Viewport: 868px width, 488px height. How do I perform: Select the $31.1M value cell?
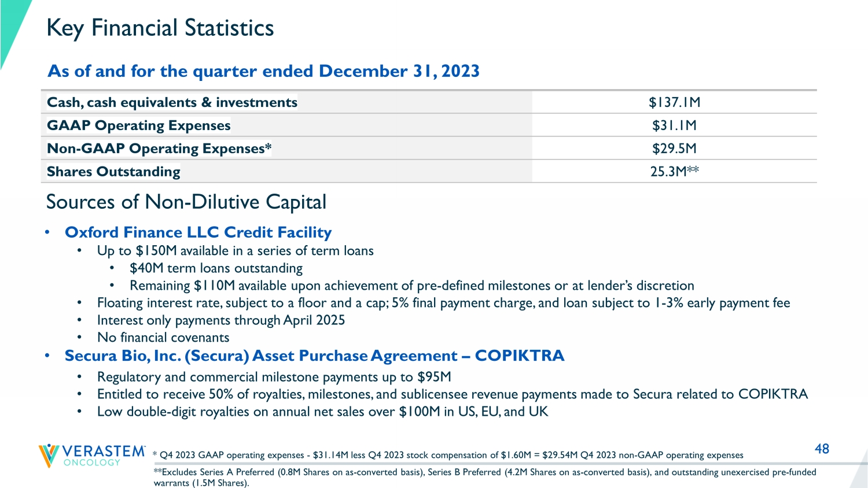coord(674,125)
